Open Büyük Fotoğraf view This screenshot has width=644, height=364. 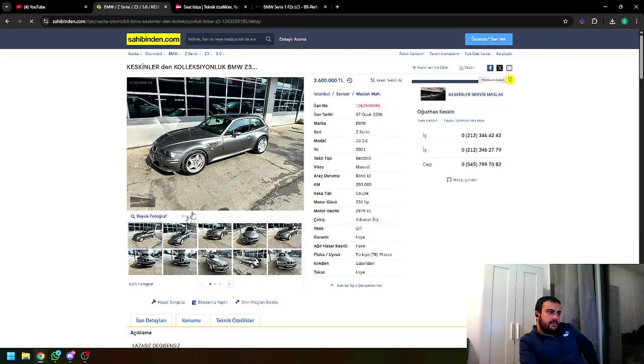(148, 216)
